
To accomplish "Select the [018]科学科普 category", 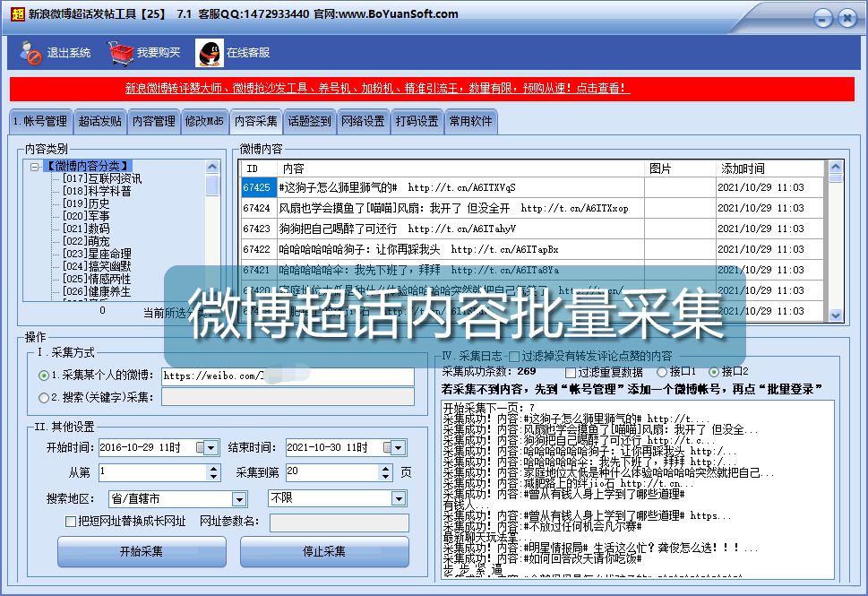I will [97, 191].
